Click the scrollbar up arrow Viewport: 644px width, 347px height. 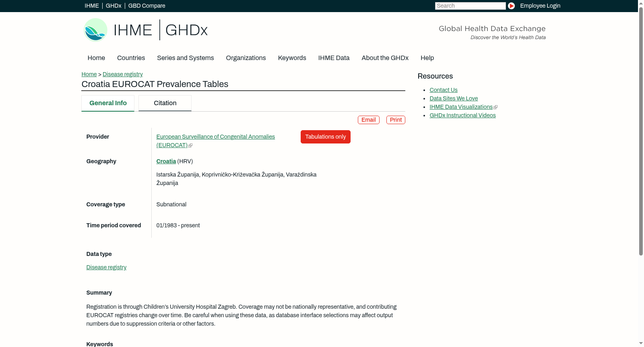(641, 3)
